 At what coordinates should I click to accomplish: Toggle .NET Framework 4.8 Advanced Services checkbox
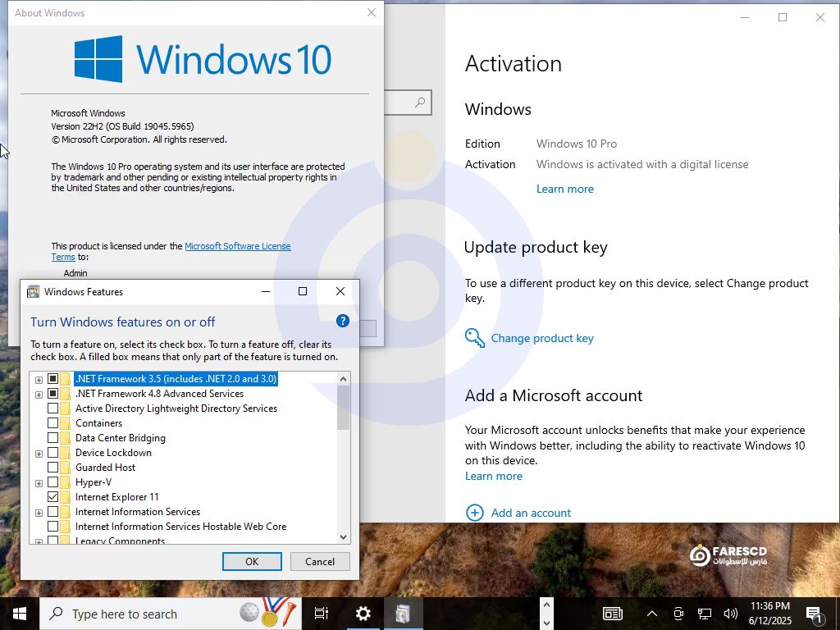pyautogui.click(x=52, y=393)
